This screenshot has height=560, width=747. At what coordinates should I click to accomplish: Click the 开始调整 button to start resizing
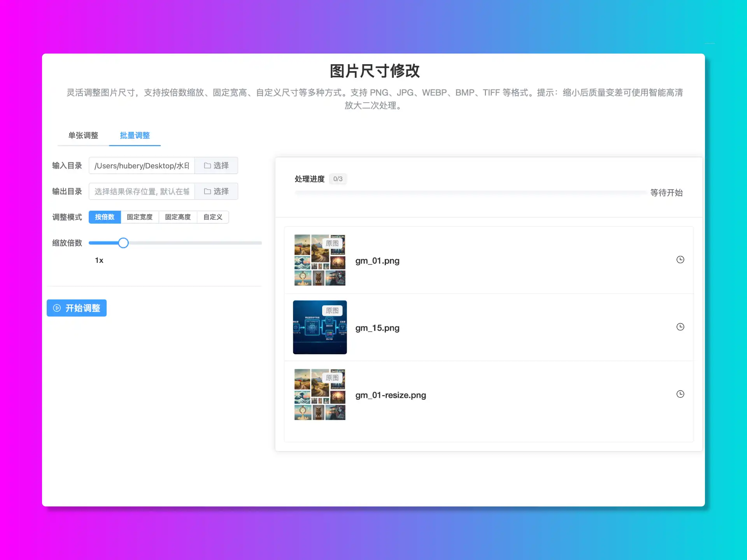tap(76, 308)
